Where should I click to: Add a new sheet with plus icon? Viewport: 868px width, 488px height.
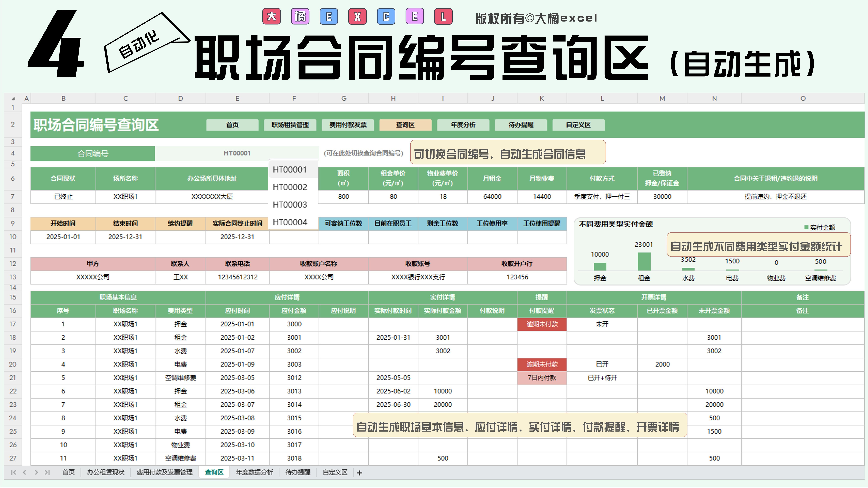click(359, 473)
